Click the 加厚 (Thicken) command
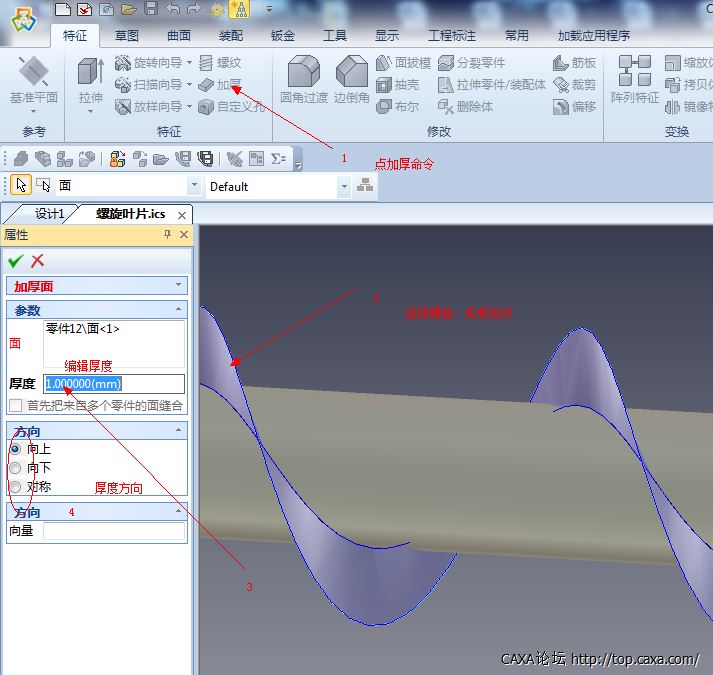The height and width of the screenshot is (675, 713). 220,85
